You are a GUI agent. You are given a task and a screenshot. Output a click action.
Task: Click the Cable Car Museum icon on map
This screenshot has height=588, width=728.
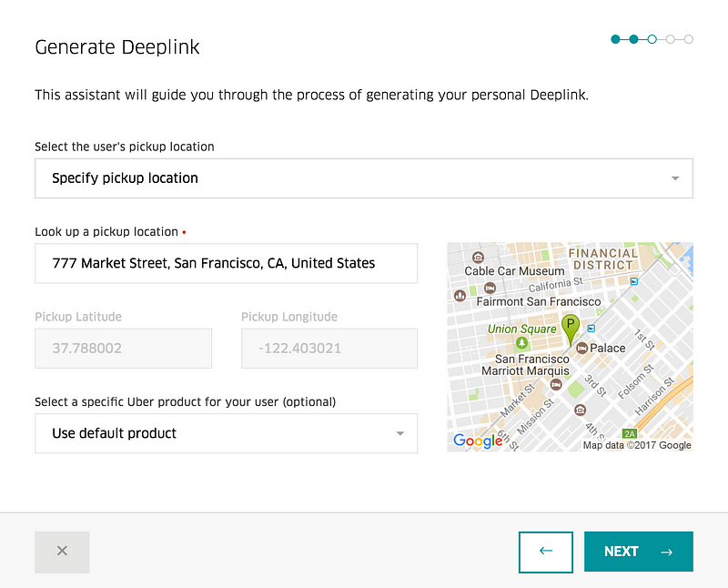pyautogui.click(x=478, y=257)
